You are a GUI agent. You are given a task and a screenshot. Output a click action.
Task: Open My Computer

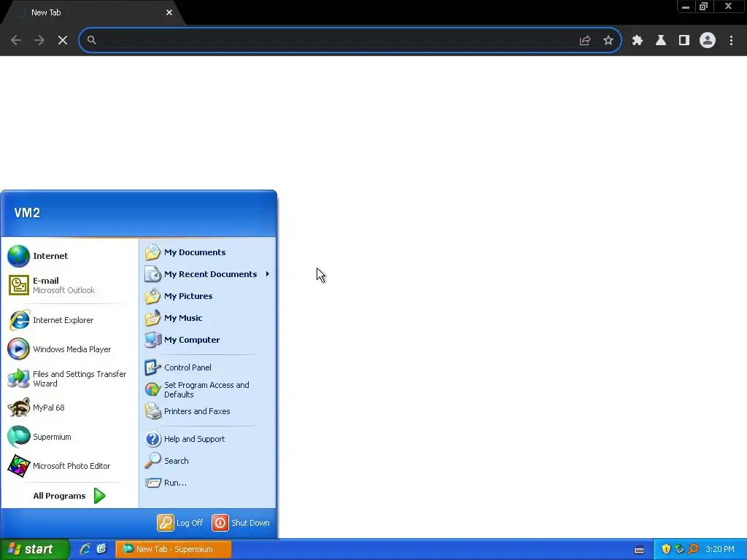(x=207, y=340)
